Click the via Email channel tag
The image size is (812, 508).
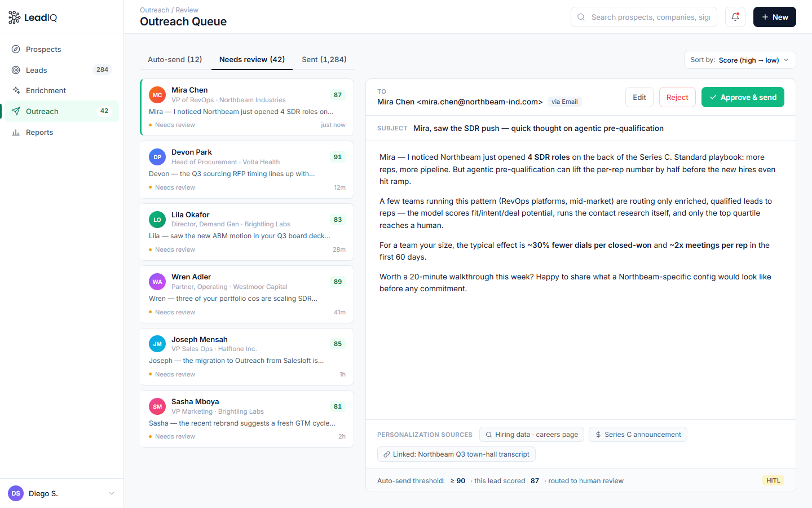click(564, 102)
